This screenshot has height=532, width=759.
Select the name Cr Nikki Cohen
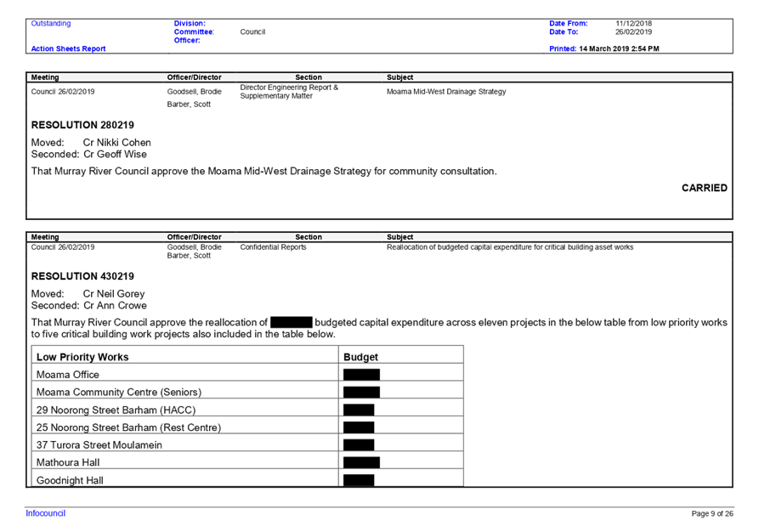coord(117,142)
